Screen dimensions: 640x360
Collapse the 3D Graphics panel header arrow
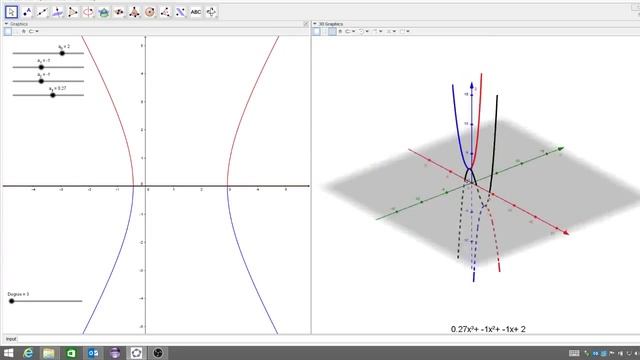[x=315, y=24]
